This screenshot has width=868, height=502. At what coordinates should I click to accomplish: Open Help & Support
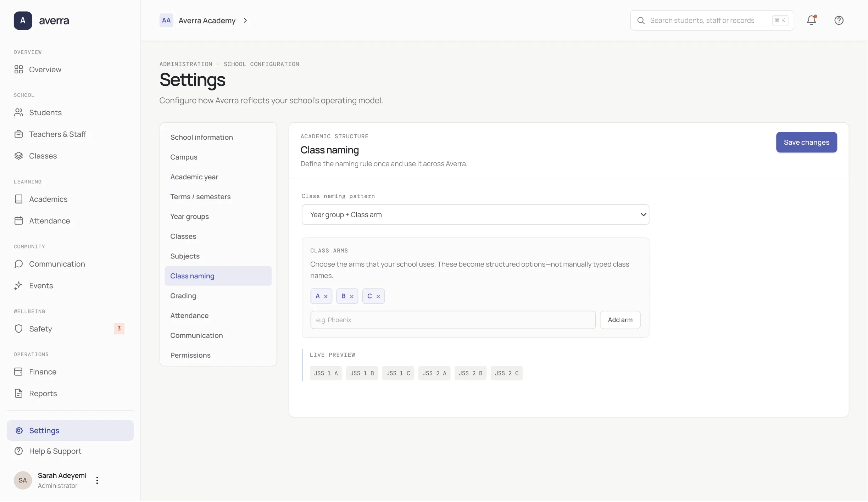(x=70, y=451)
